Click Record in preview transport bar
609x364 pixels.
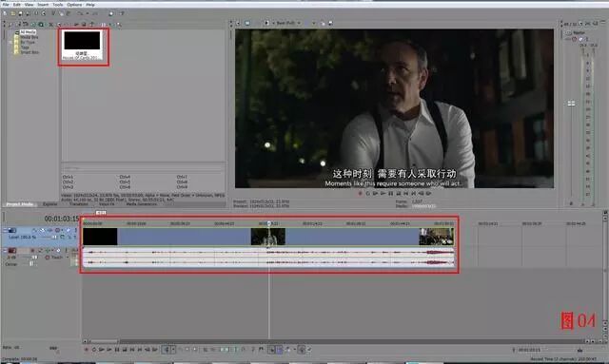coord(360,193)
